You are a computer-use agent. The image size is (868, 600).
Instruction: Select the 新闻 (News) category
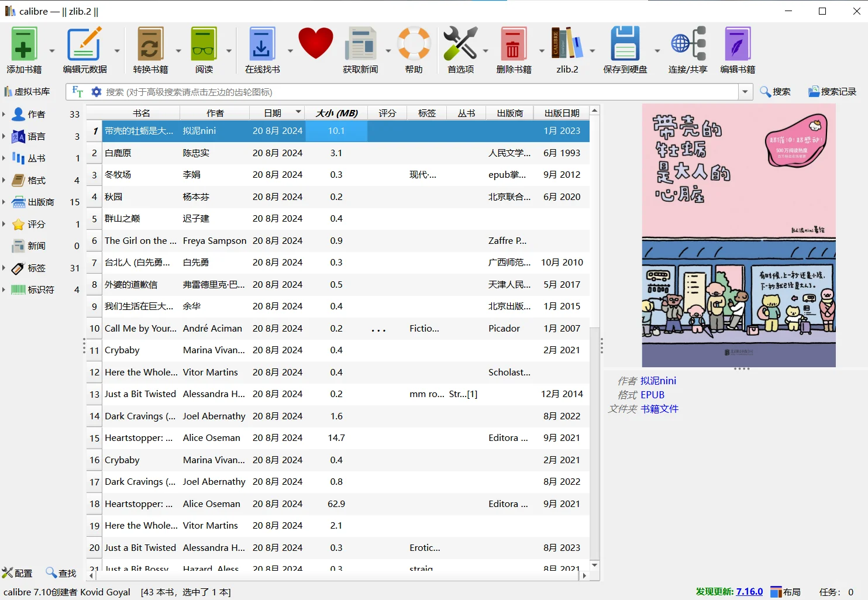click(36, 246)
